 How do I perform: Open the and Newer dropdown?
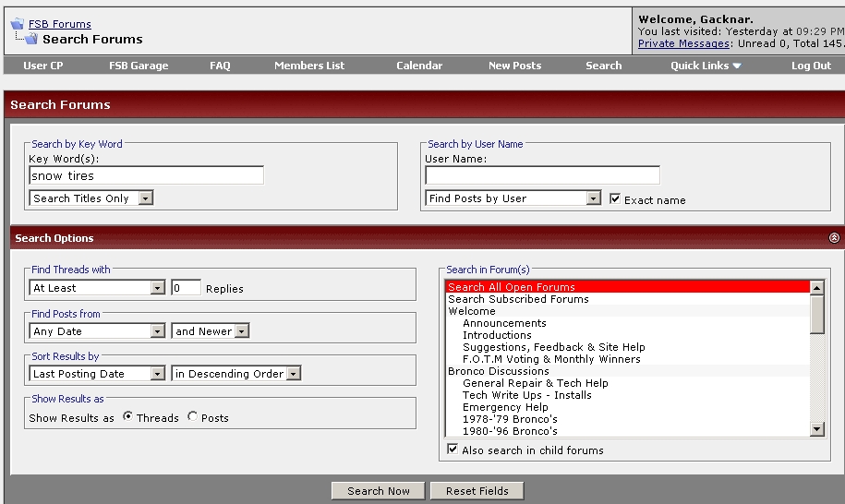(211, 330)
